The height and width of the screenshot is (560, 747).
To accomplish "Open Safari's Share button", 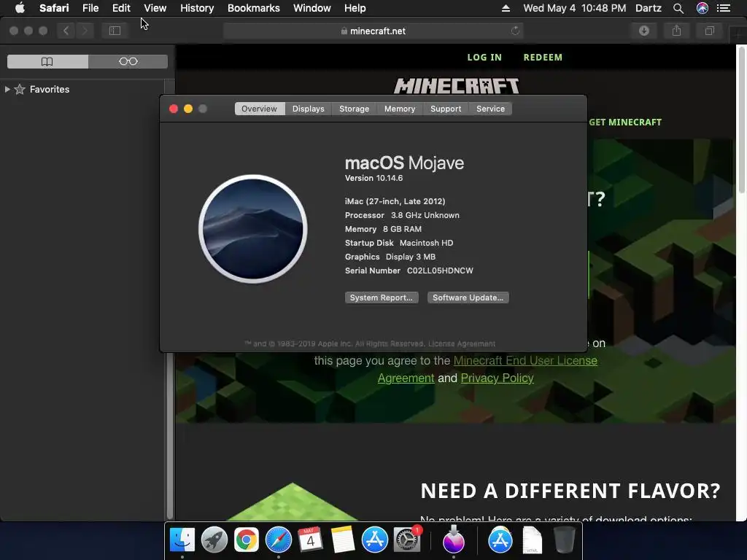I will (676, 31).
